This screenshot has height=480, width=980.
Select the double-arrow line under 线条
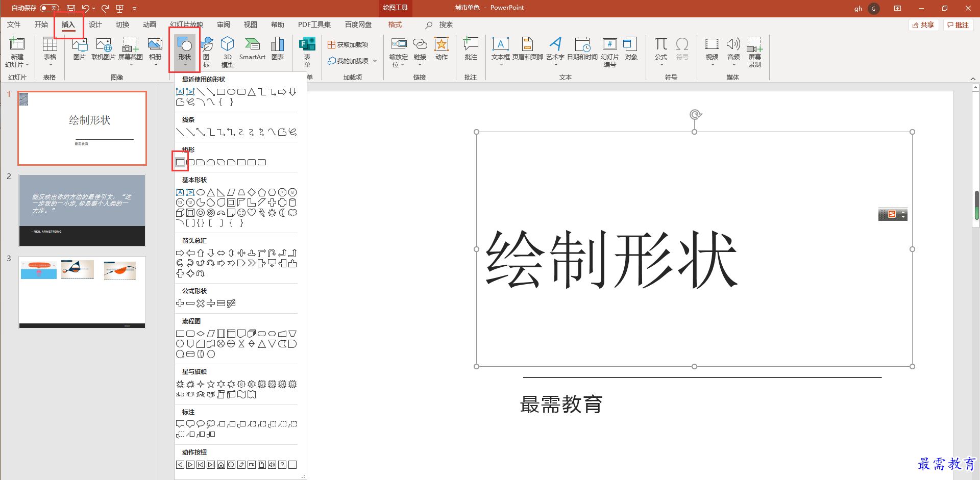point(201,132)
